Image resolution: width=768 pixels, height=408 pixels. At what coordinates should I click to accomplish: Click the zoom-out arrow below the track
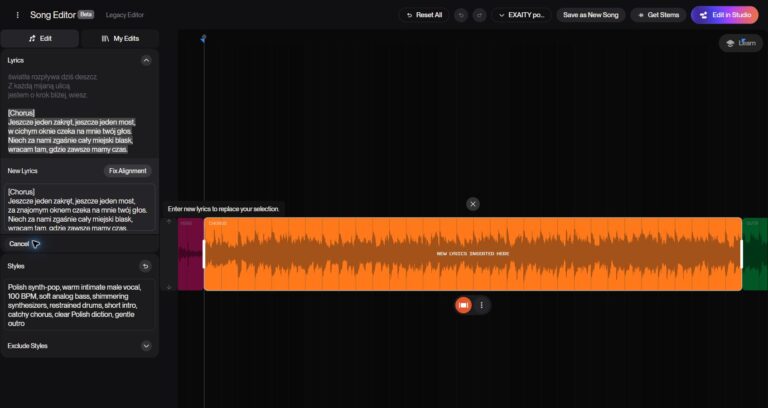click(169, 288)
